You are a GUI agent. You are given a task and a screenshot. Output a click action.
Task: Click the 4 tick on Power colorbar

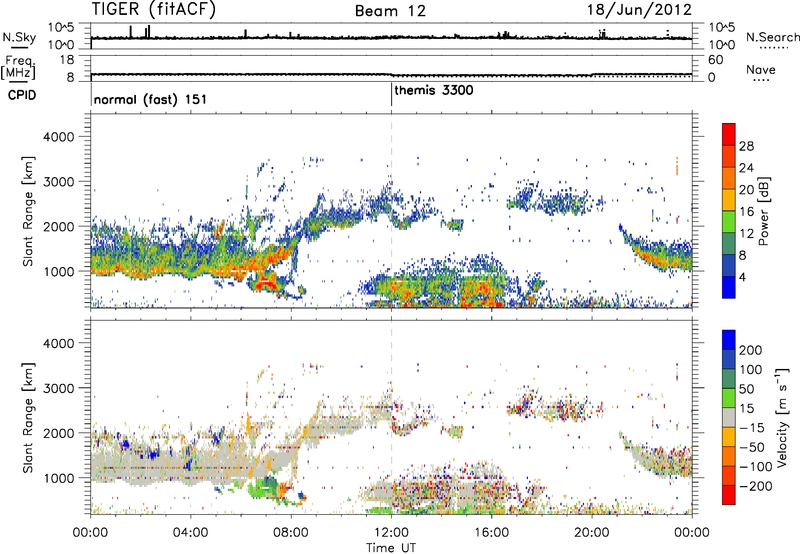click(742, 277)
